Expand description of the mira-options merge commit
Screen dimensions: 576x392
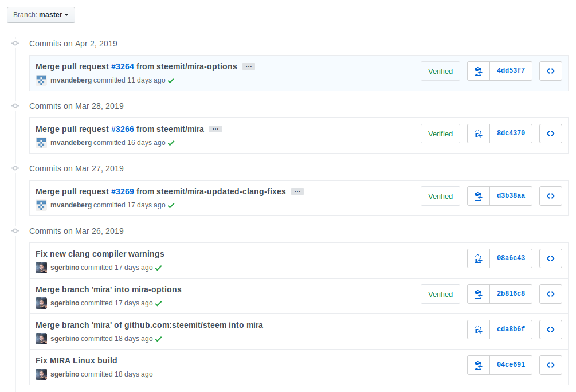(x=248, y=66)
